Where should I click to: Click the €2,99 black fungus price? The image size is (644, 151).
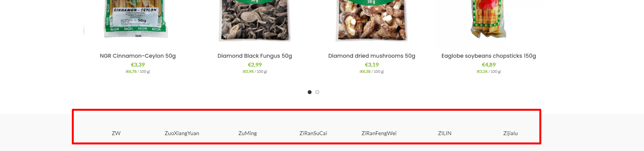[255, 65]
